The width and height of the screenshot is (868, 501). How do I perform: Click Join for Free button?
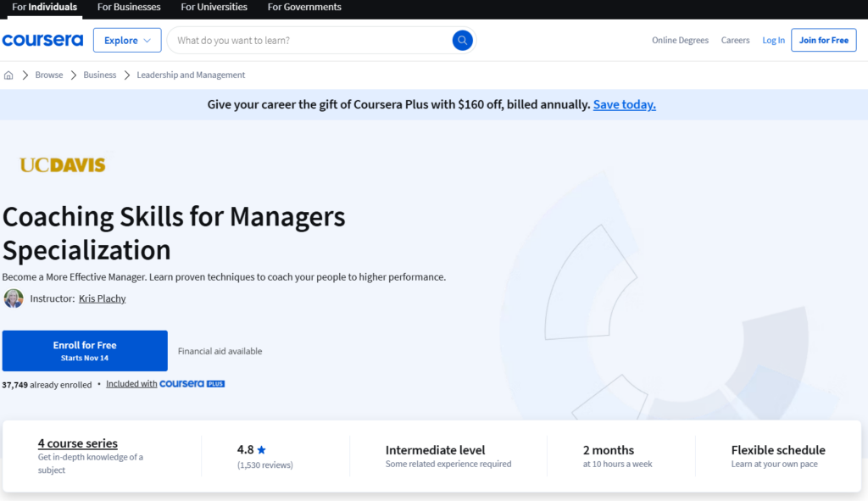pyautogui.click(x=824, y=41)
